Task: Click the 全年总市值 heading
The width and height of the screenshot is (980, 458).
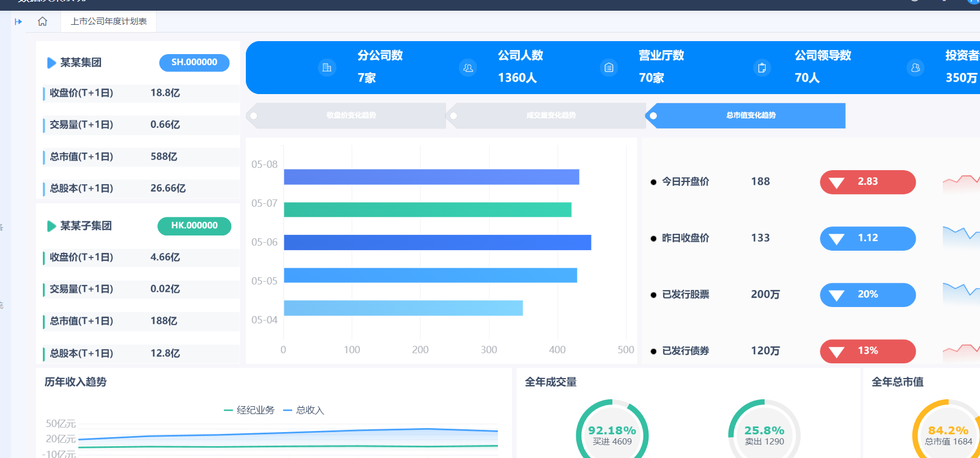Action: (x=898, y=382)
